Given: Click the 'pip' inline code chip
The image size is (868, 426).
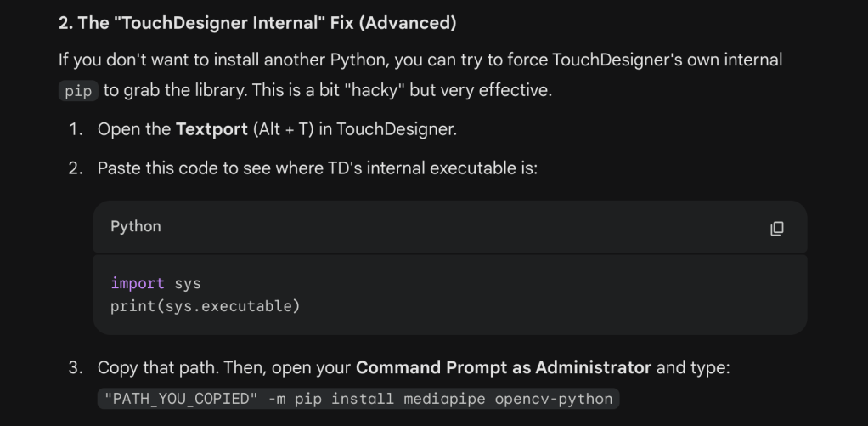Looking at the screenshot, I should coord(78,91).
